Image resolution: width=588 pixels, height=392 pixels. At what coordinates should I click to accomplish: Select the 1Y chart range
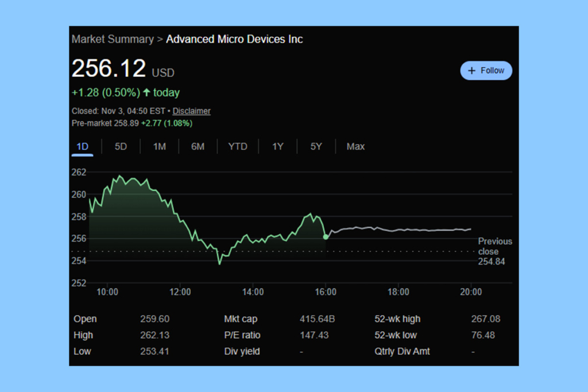pos(277,146)
